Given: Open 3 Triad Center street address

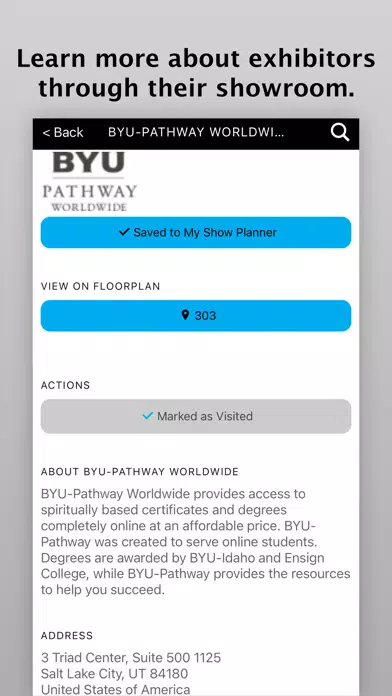Looking at the screenshot, I should point(131,657).
